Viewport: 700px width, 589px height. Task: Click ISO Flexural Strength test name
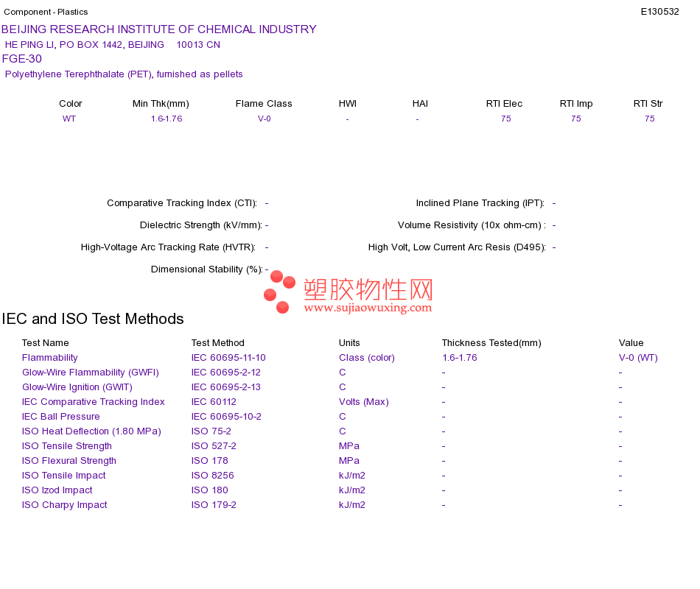[69, 461]
